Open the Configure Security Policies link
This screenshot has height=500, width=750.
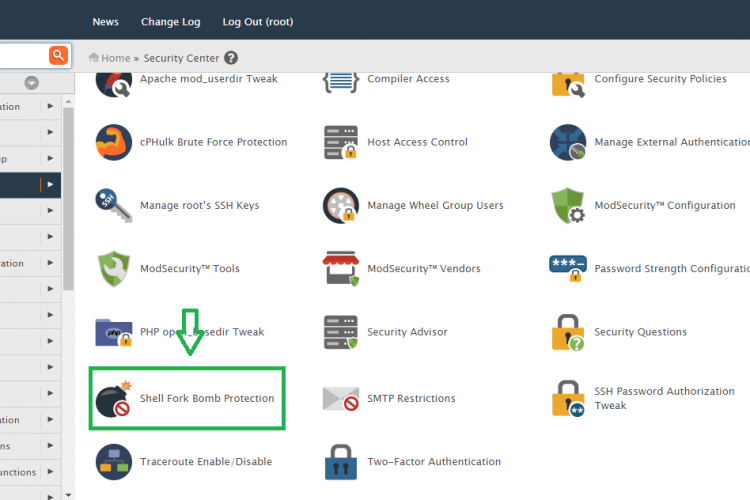point(661,79)
